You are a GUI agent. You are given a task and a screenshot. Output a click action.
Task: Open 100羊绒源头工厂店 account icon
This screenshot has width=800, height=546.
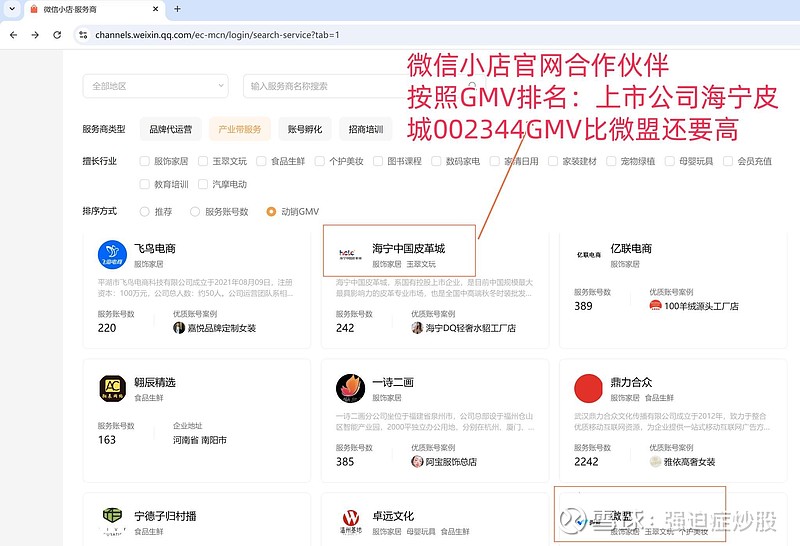point(655,306)
